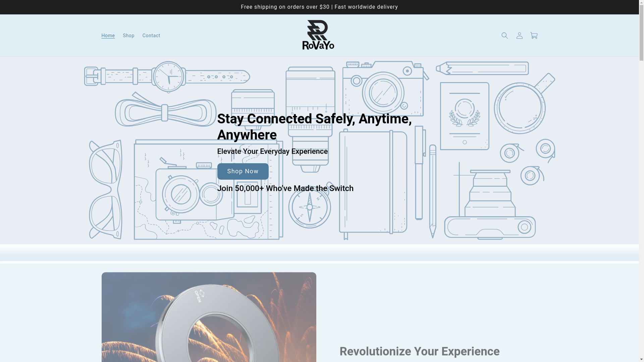Open the search magnifier icon

pyautogui.click(x=504, y=36)
